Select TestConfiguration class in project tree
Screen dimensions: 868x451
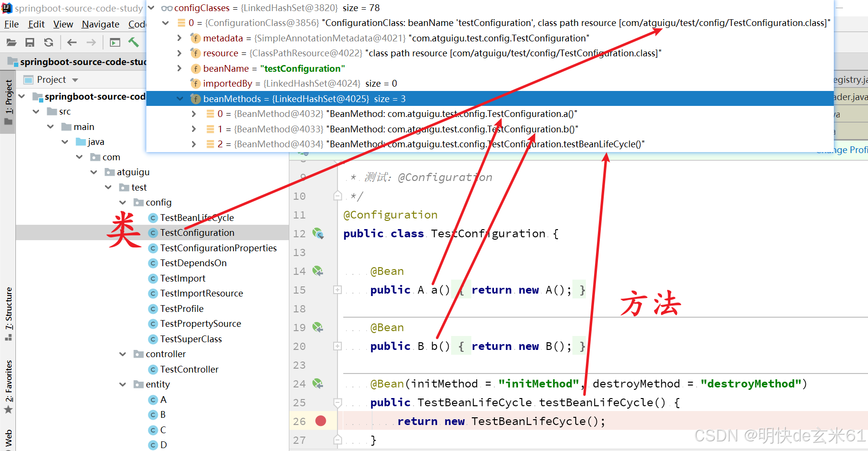tap(197, 232)
